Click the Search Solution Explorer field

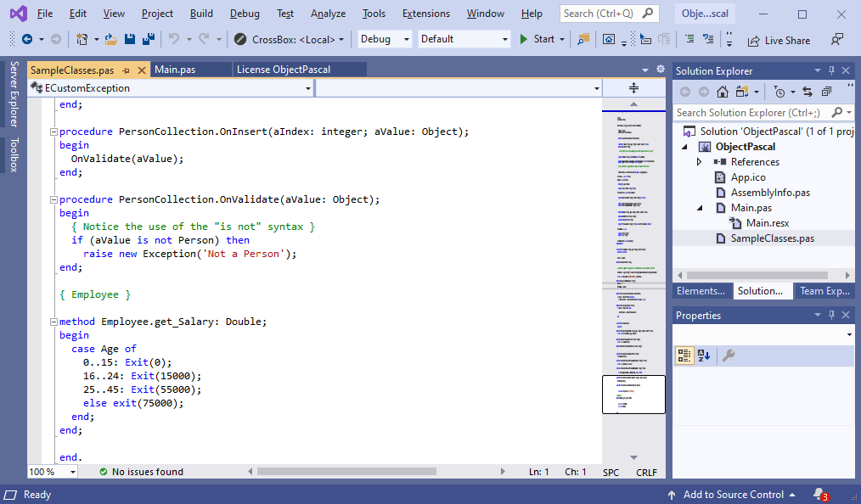(x=748, y=113)
